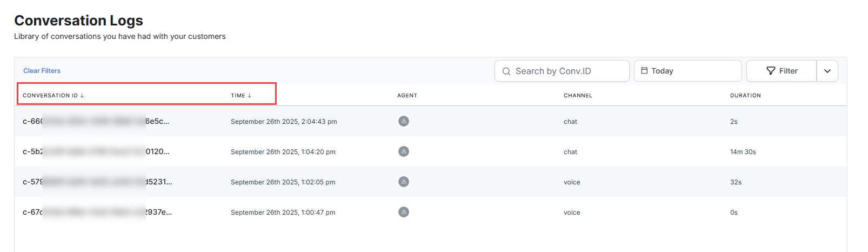Expand the Filter dropdown chevron

tap(827, 71)
